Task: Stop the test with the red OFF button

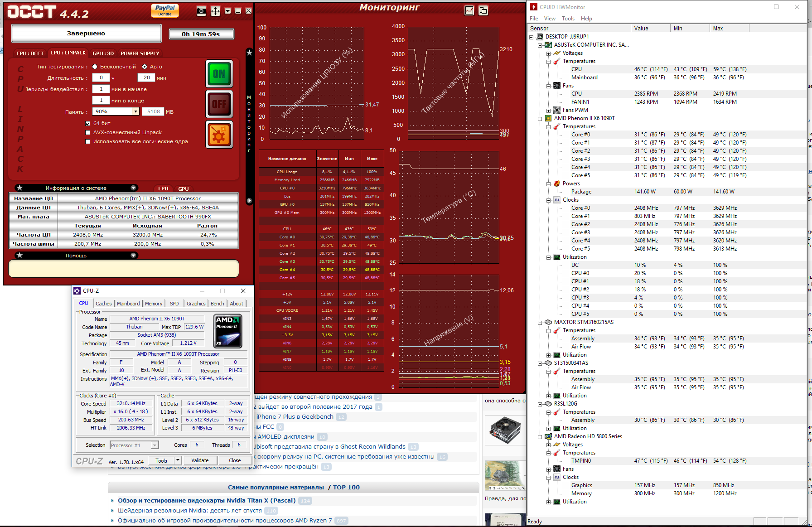Action: [x=219, y=104]
